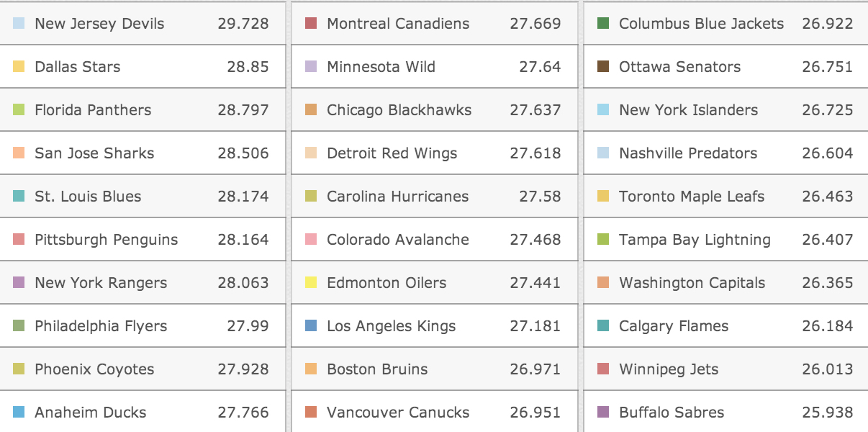The height and width of the screenshot is (432, 868).
Task: Click the Toronto Maple Leafs entry
Action: 691,197
